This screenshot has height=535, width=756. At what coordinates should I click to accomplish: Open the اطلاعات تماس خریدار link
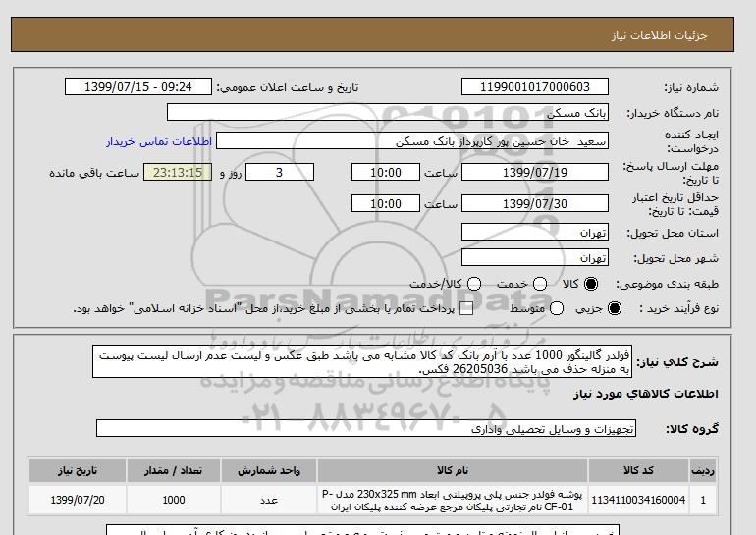pos(159,142)
